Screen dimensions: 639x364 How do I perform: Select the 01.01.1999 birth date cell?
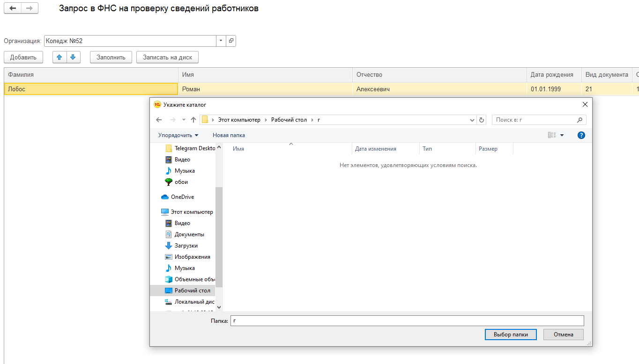point(554,89)
